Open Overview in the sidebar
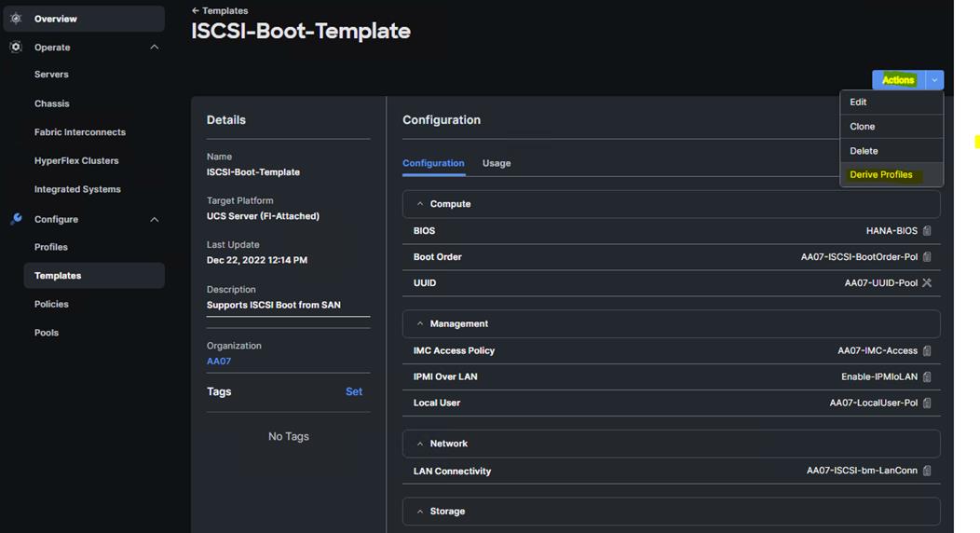This screenshot has height=533, width=980. coord(84,19)
